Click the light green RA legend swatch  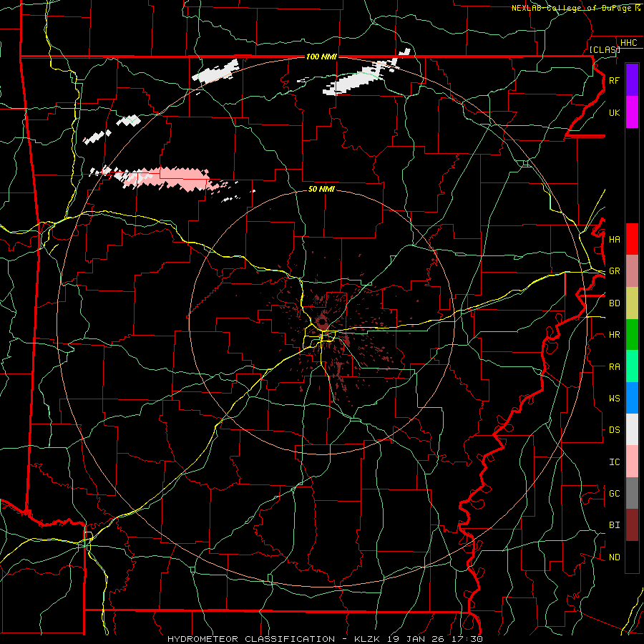[x=632, y=366]
